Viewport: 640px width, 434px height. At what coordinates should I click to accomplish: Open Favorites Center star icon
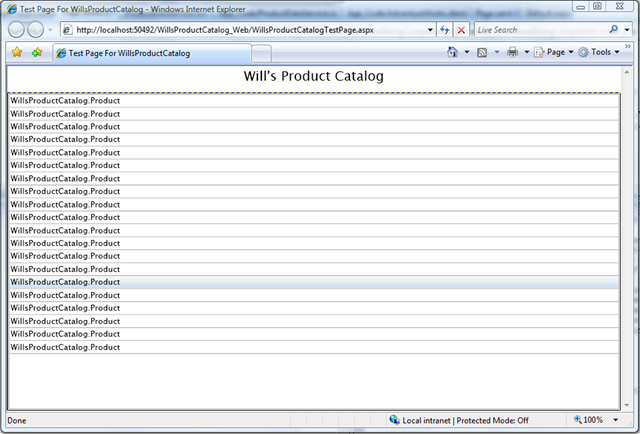coord(17,52)
